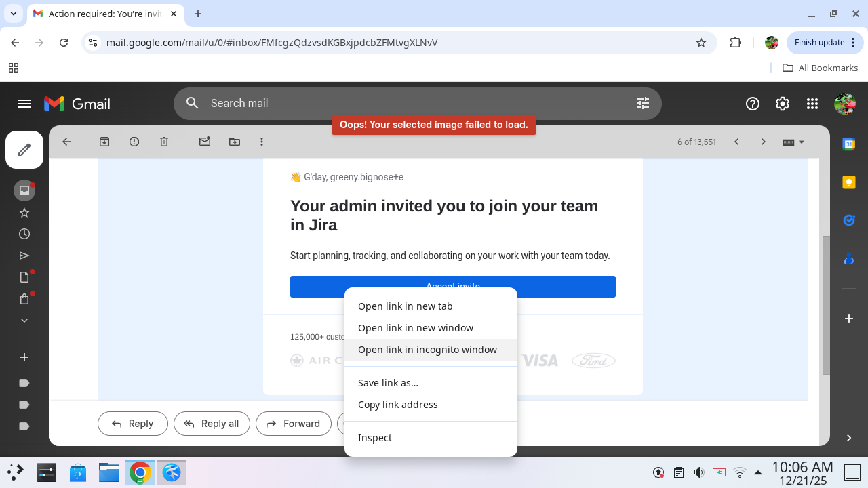Click the volume icon in system tray
Viewport: 868px width, 488px height.
click(x=698, y=472)
